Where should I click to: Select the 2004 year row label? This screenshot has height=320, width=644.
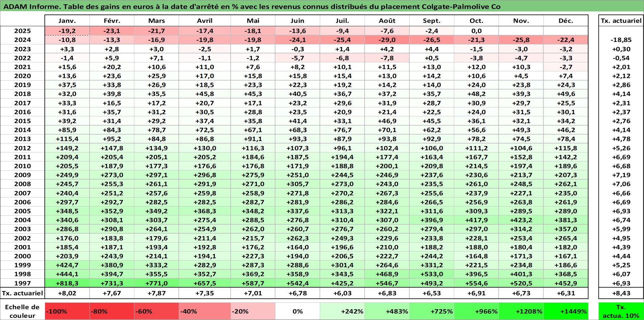point(23,220)
